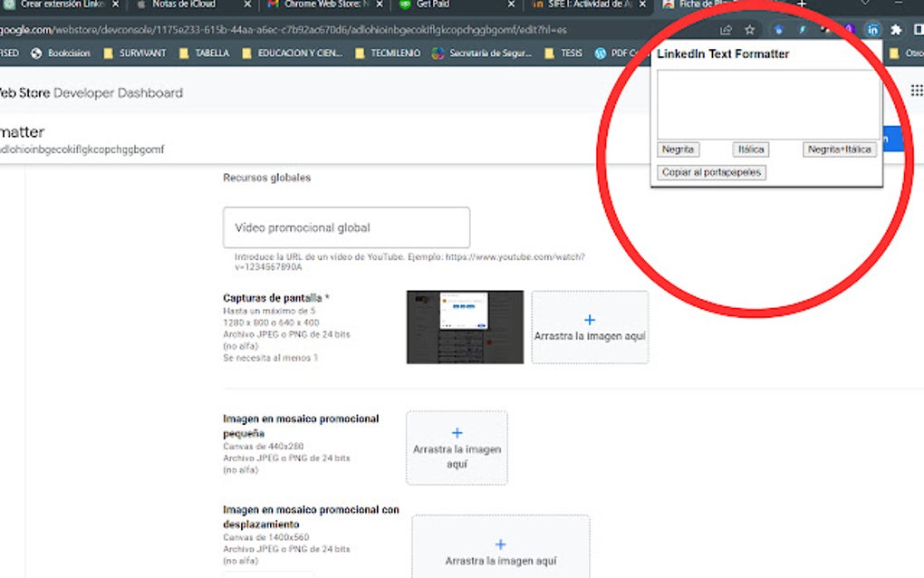Click the 'Web Store Developer Dashboard' title
The width and height of the screenshot is (924, 578).
coord(91,93)
